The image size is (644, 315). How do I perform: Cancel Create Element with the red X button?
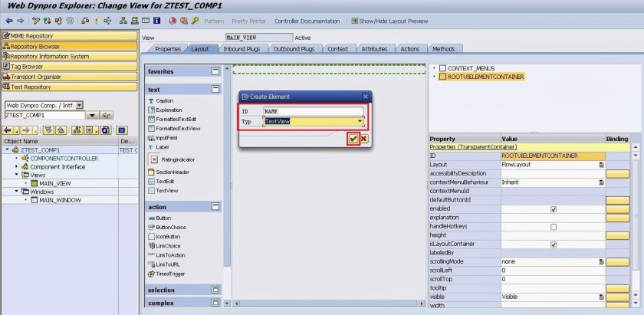coord(363,139)
